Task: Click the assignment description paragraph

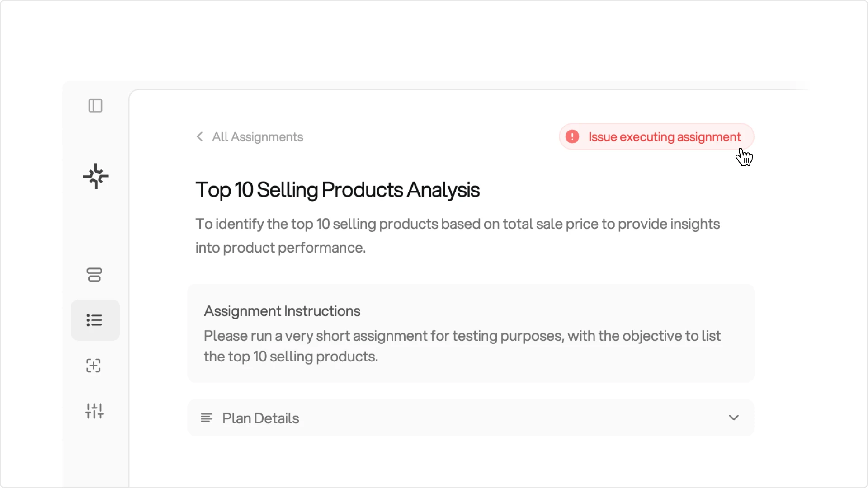Action: click(x=458, y=236)
